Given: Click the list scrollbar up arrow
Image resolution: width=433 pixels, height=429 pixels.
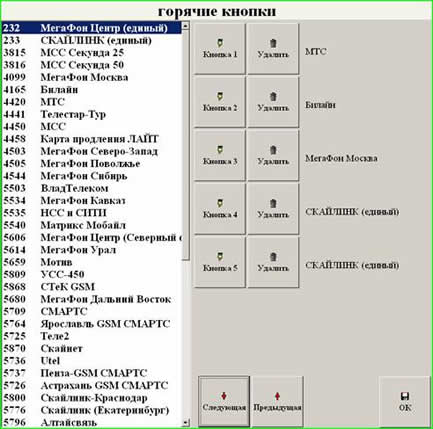Looking at the screenshot, I should pyautogui.click(x=186, y=25).
